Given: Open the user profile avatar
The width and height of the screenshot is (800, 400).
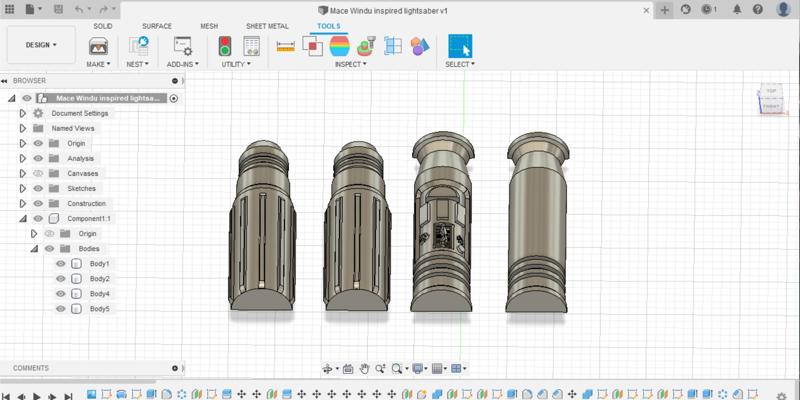Looking at the screenshot, I should pyautogui.click(x=783, y=9).
